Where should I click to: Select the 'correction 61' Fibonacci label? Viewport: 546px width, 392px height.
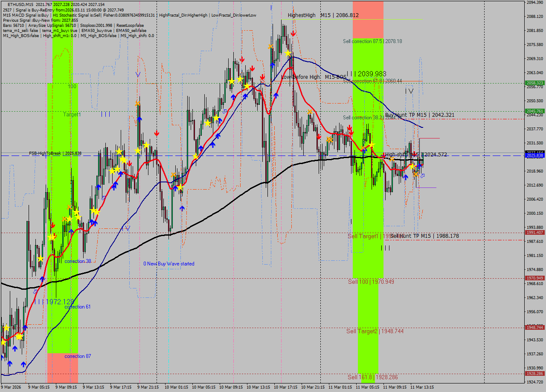click(x=77, y=307)
